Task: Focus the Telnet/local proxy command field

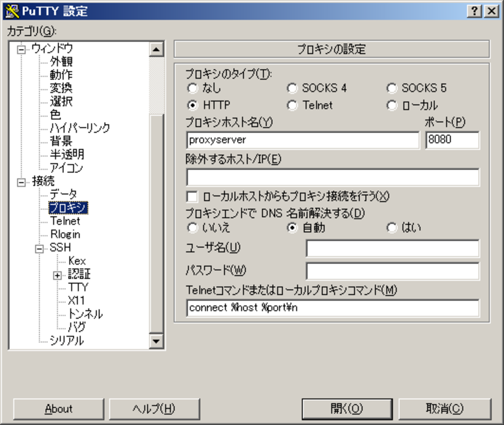Action: tap(333, 308)
